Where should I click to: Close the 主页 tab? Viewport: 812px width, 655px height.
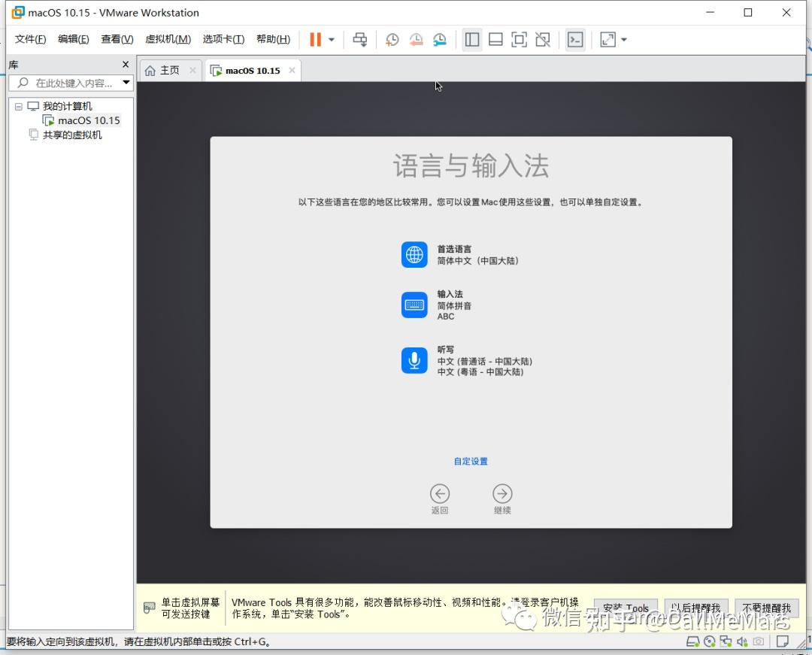192,71
